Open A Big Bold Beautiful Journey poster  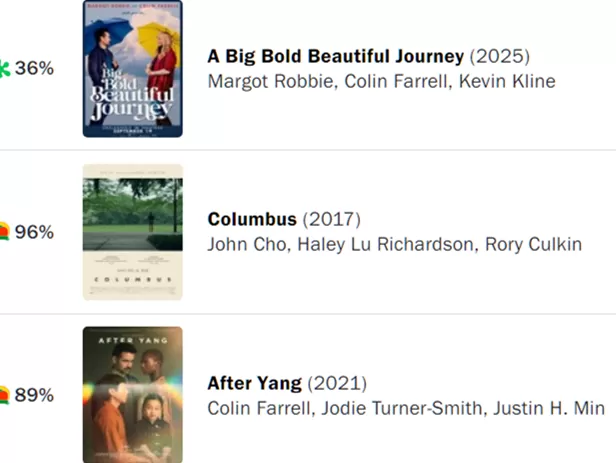(132, 69)
